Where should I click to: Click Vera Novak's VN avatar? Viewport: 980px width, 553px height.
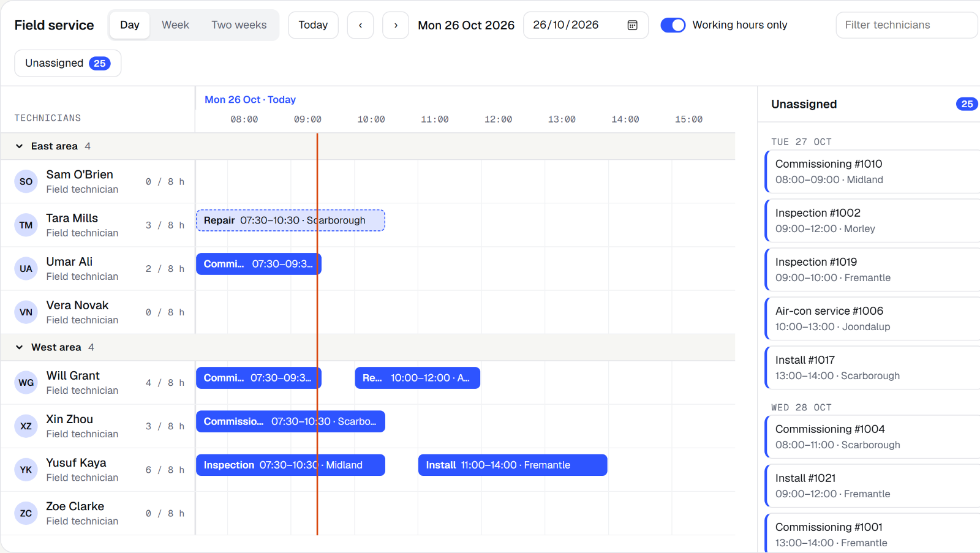pos(26,312)
